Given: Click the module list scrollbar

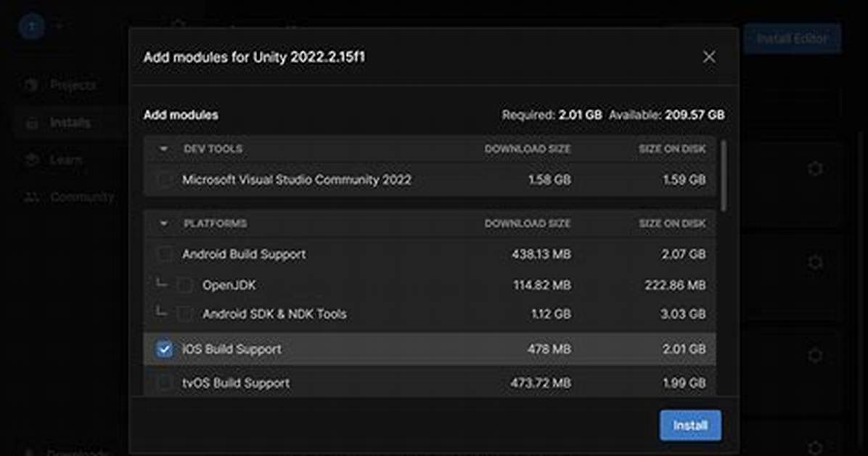Looking at the screenshot, I should tap(724, 174).
